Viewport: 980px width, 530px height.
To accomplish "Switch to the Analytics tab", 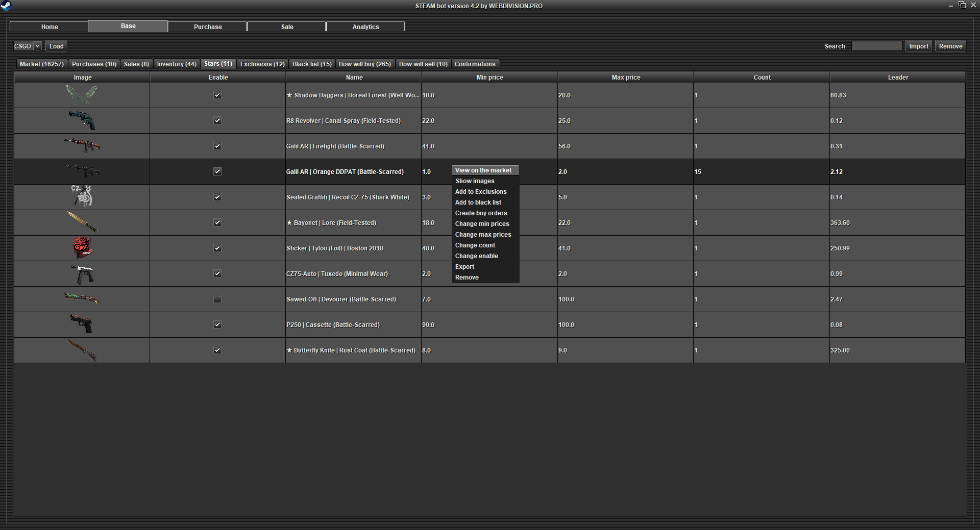I will (365, 27).
